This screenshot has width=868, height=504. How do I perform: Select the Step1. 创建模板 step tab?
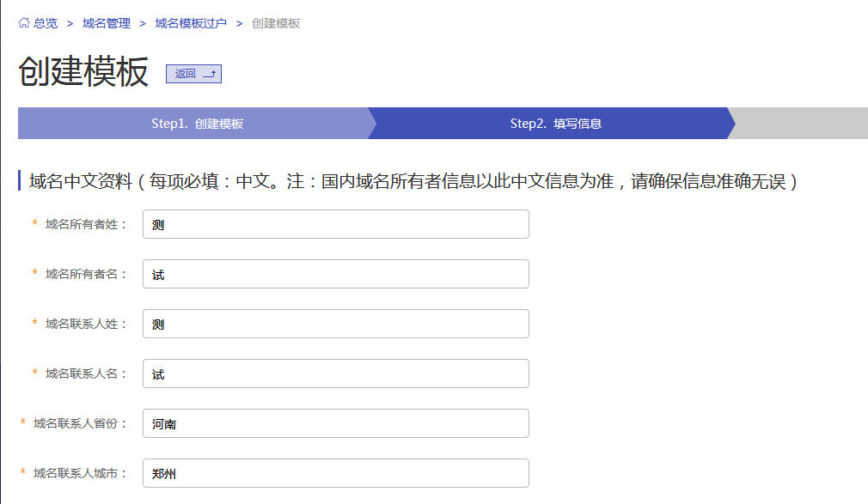[x=197, y=124]
